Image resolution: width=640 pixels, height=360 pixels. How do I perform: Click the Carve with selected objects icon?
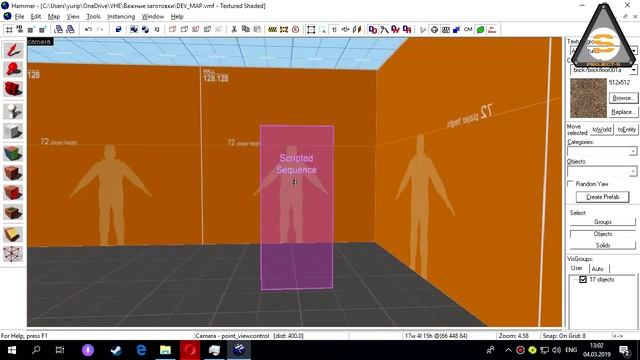(x=118, y=29)
